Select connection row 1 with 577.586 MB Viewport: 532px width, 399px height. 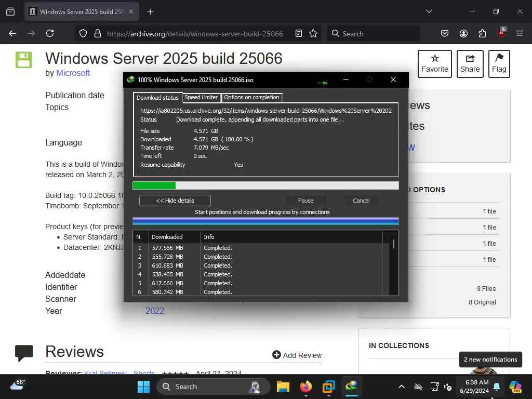click(x=258, y=248)
